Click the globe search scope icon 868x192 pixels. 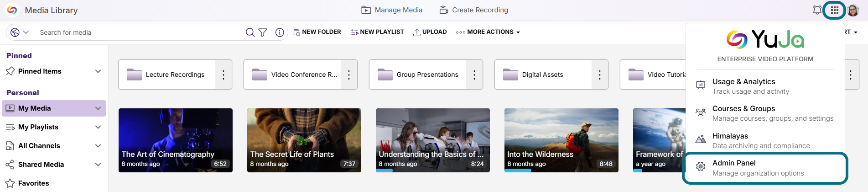(x=15, y=32)
